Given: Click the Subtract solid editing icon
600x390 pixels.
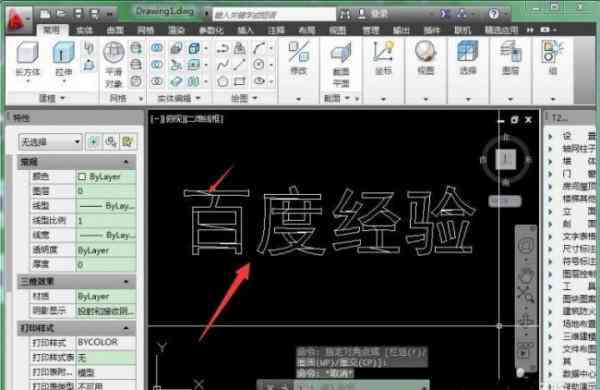Looking at the screenshot, I should 157,64.
